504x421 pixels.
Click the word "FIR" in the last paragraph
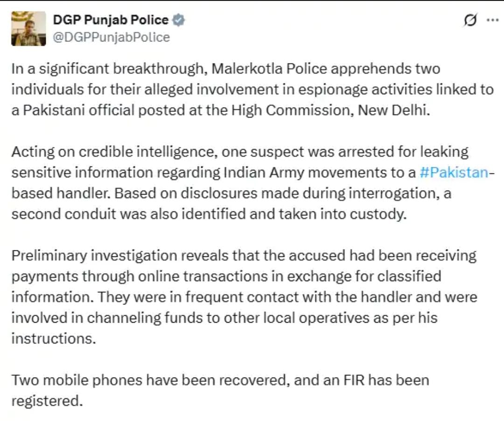pyautogui.click(x=354, y=380)
